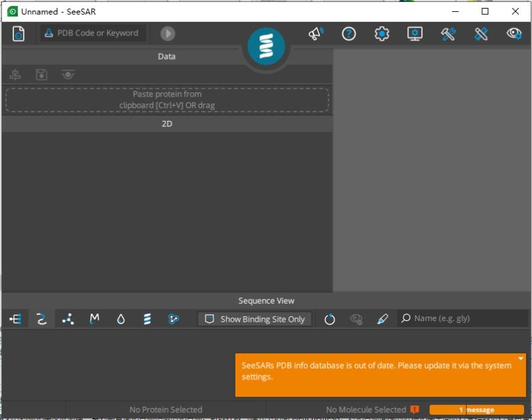Select the binding site shape icon

174,319
